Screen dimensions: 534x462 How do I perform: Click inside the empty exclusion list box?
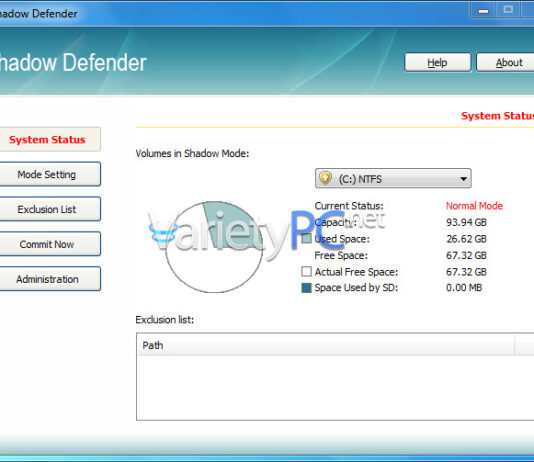pos(335,387)
